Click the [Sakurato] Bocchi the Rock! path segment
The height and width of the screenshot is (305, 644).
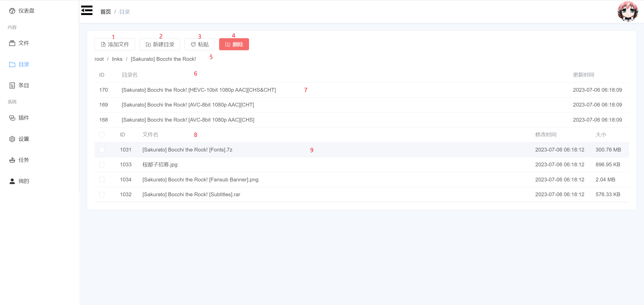163,59
